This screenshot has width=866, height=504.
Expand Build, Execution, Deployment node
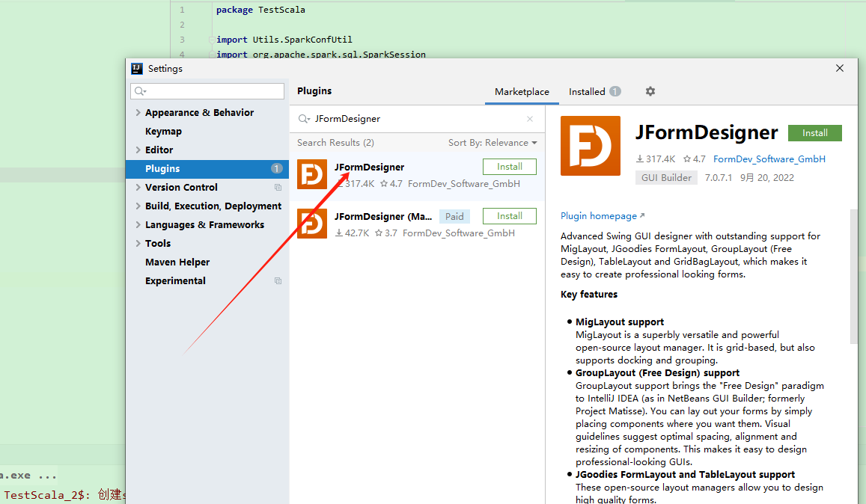click(138, 206)
